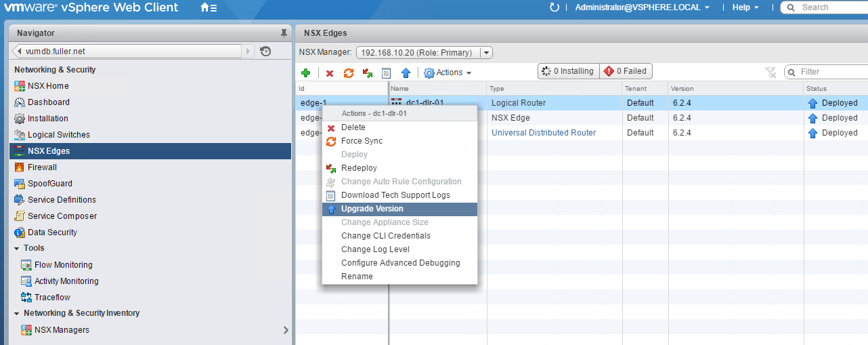Choose Force Sync in the context menu
Image resolution: width=868 pixels, height=345 pixels.
tap(399, 141)
